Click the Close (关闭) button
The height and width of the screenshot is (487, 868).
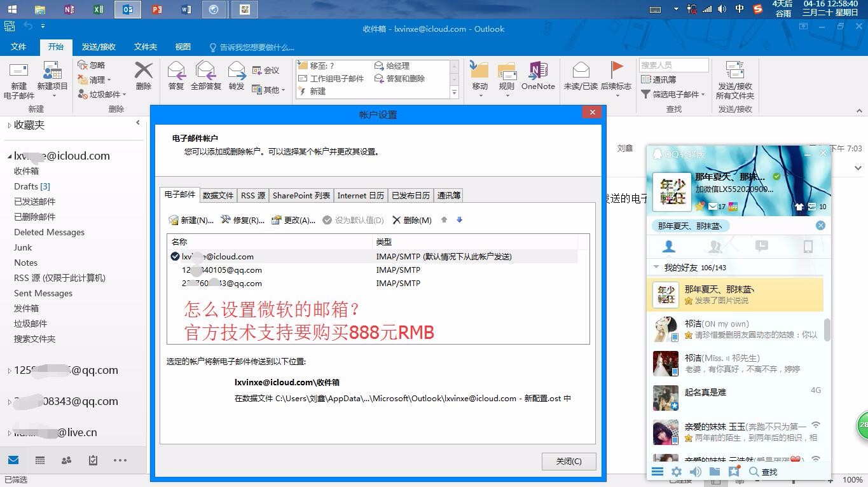[x=568, y=462]
